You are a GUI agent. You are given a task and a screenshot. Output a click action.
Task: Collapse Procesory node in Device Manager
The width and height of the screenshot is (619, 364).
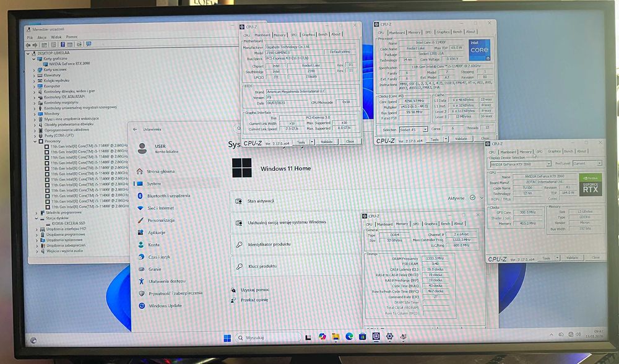pos(35,141)
